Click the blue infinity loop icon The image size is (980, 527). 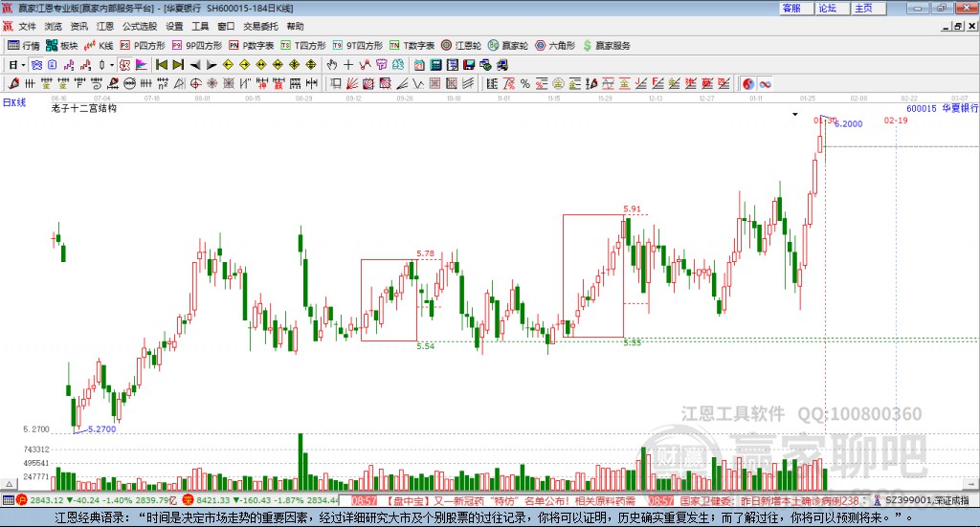pyautogui.click(x=765, y=83)
